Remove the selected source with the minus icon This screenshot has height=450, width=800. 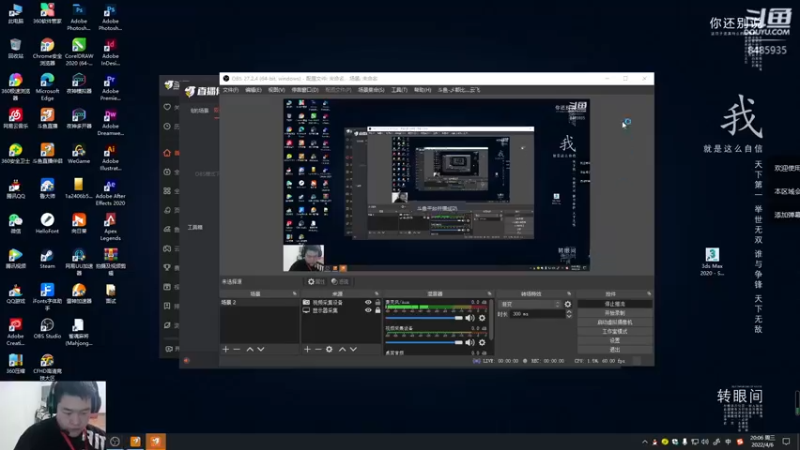[x=318, y=349]
